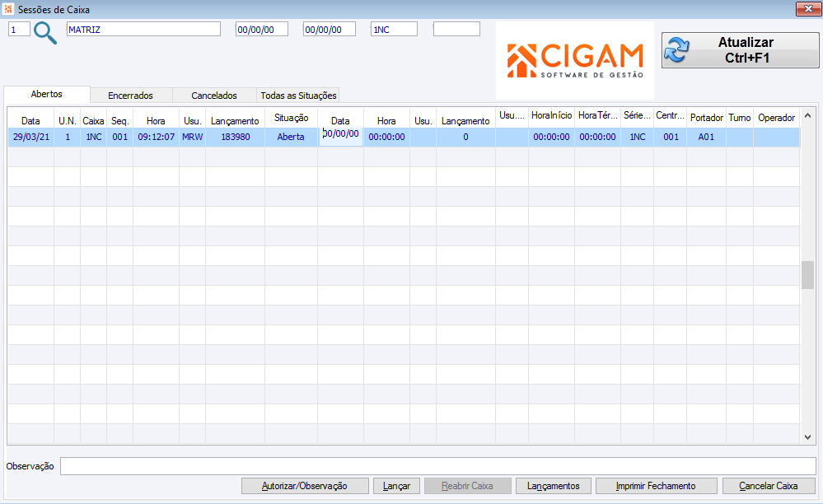Click the Turno column header
The width and height of the screenshot is (823, 504).
pos(740,118)
